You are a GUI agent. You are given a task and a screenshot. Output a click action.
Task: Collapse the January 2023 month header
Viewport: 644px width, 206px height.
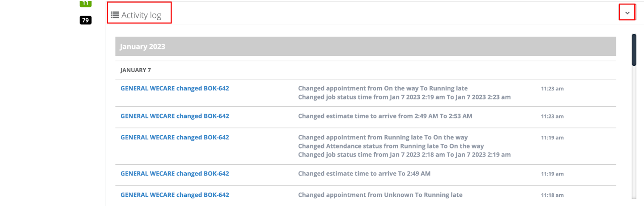(365, 47)
